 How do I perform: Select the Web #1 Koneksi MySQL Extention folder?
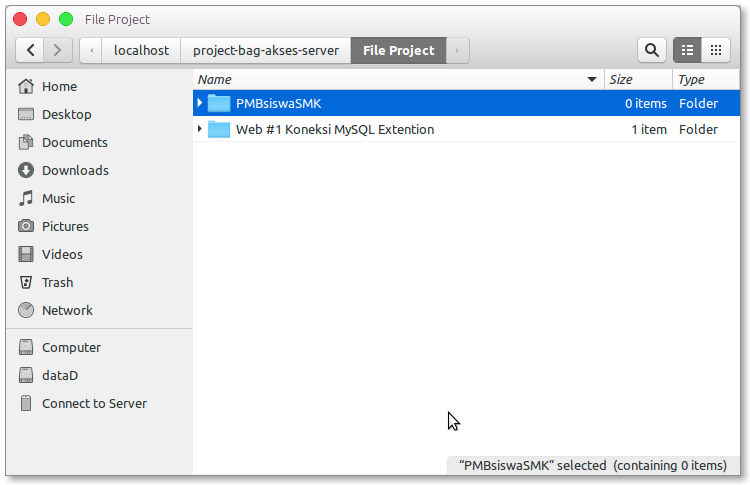pos(466,129)
